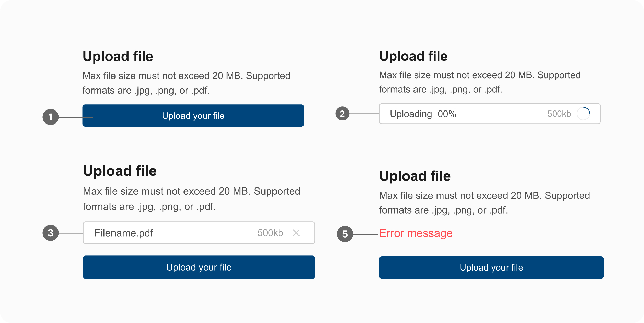
Task: Click the red Error message text
Action: (416, 233)
